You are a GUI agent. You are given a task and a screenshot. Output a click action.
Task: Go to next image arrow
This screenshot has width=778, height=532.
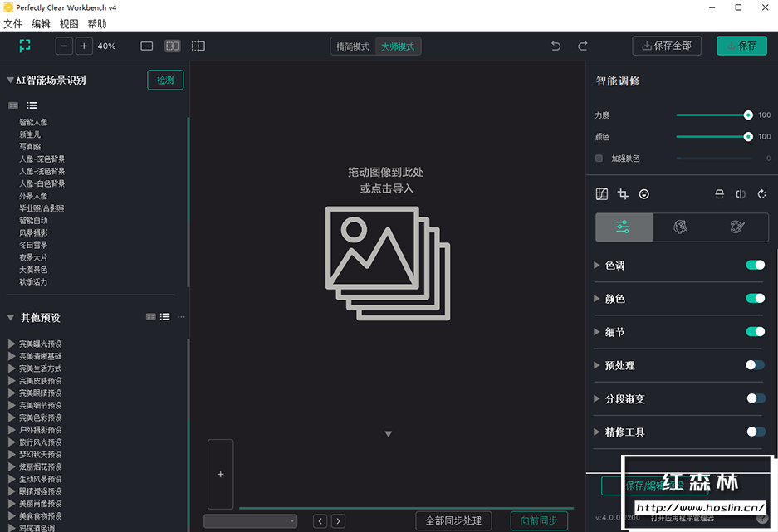tap(339, 520)
